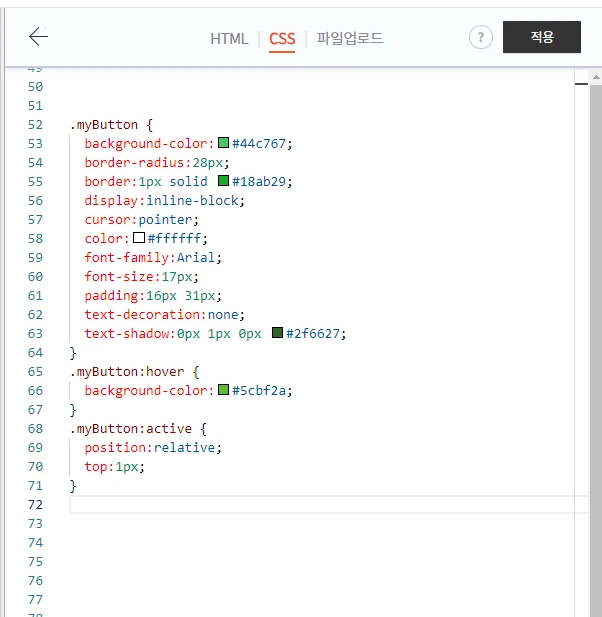Click line number 64
This screenshot has width=602, height=617.
[35, 353]
